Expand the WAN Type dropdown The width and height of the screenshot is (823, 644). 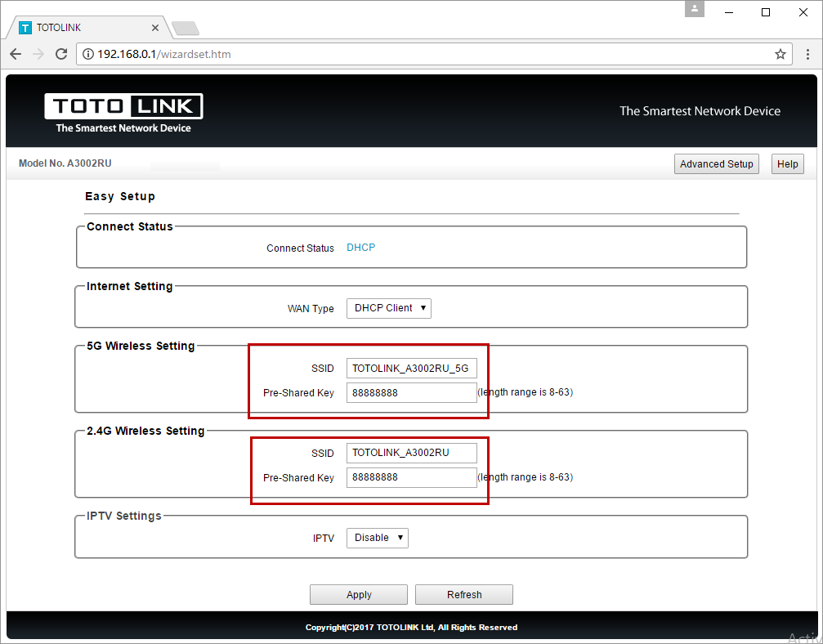tap(389, 308)
